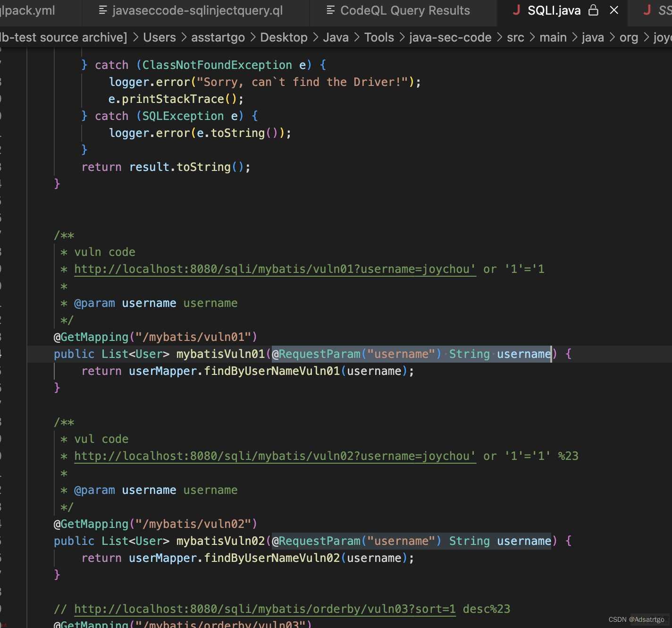Image resolution: width=672 pixels, height=628 pixels.
Task: Click the 'Sorry, can`t find the Driver!' string
Action: 302,82
